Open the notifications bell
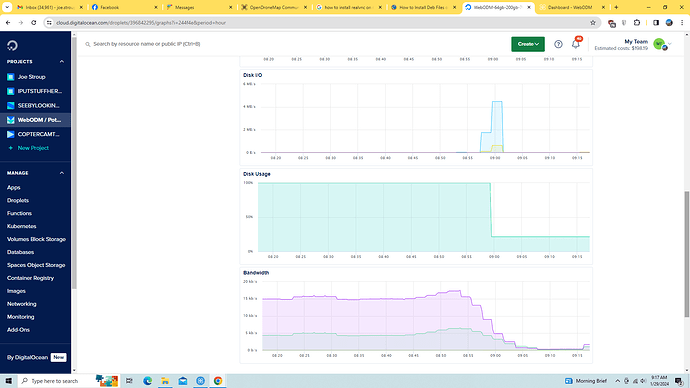Image resolution: width=690 pixels, height=388 pixels. click(576, 44)
